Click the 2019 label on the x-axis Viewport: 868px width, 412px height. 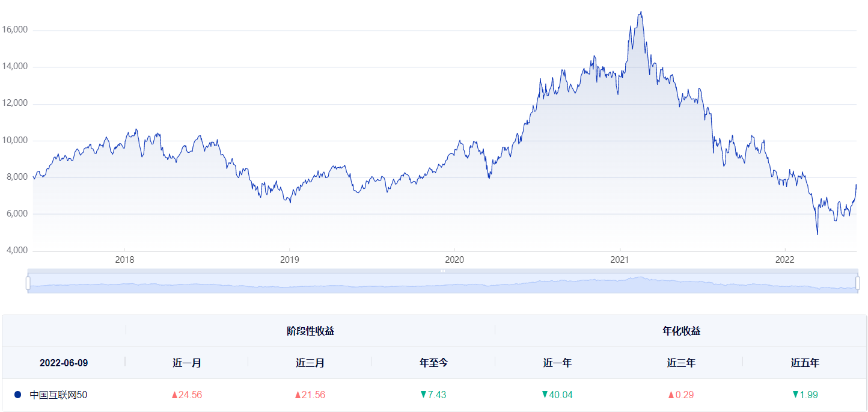pyautogui.click(x=289, y=260)
